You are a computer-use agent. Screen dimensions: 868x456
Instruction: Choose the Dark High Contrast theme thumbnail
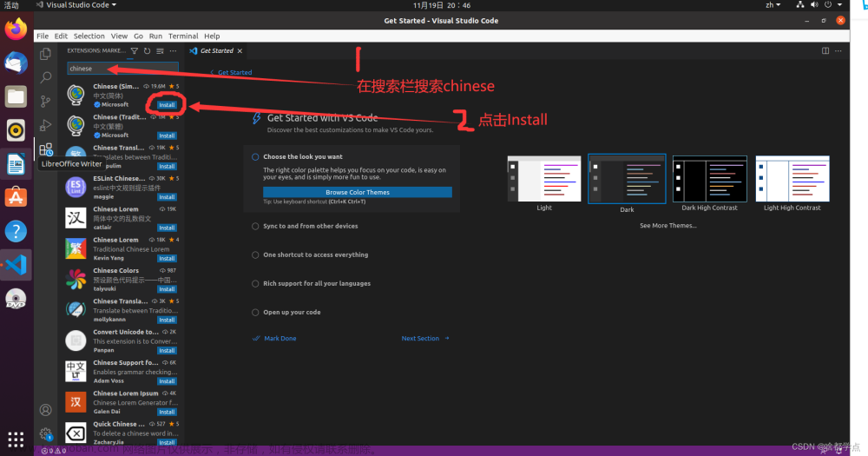(710, 178)
